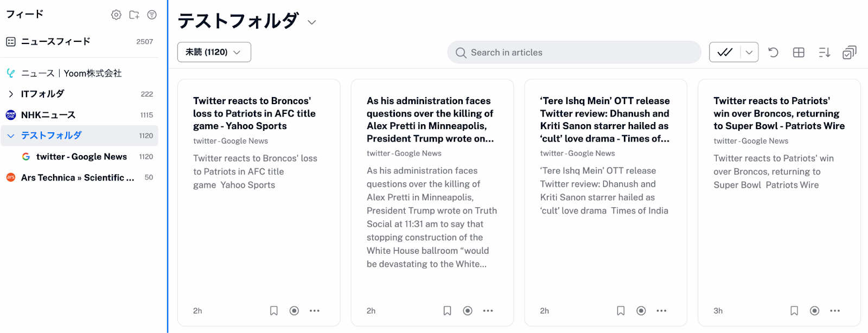The image size is (868, 333).
Task: Open feed settings gear icon
Action: tap(116, 15)
